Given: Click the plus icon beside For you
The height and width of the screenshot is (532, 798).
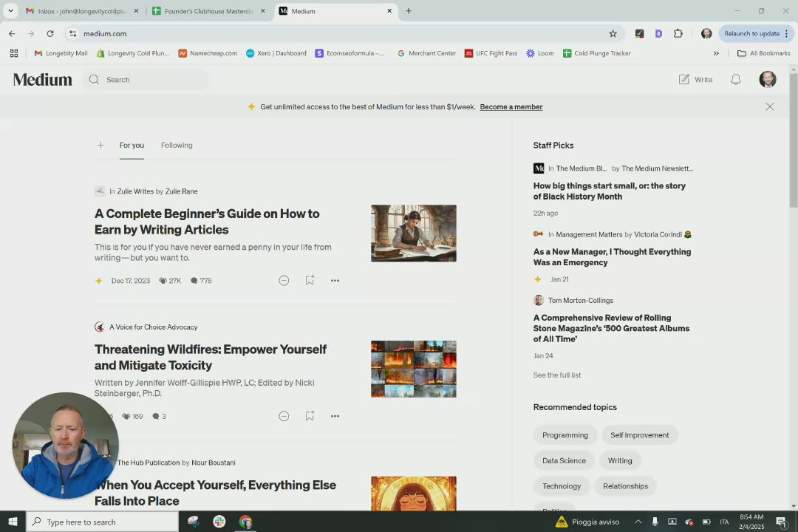Looking at the screenshot, I should coord(100,146).
